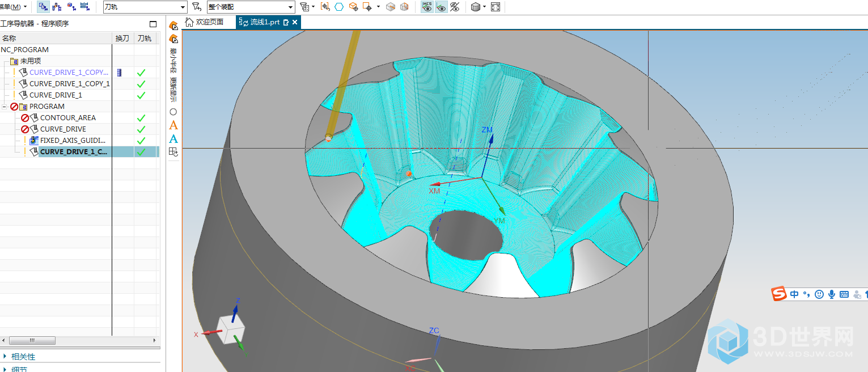Click the grayed cube face icon
This screenshot has width=868, height=372.
click(x=391, y=7)
